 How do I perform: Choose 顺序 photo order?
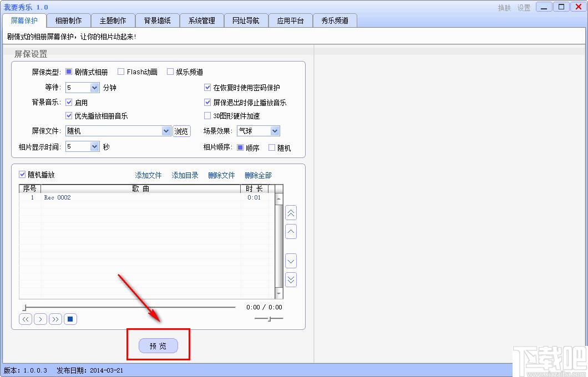[240, 147]
